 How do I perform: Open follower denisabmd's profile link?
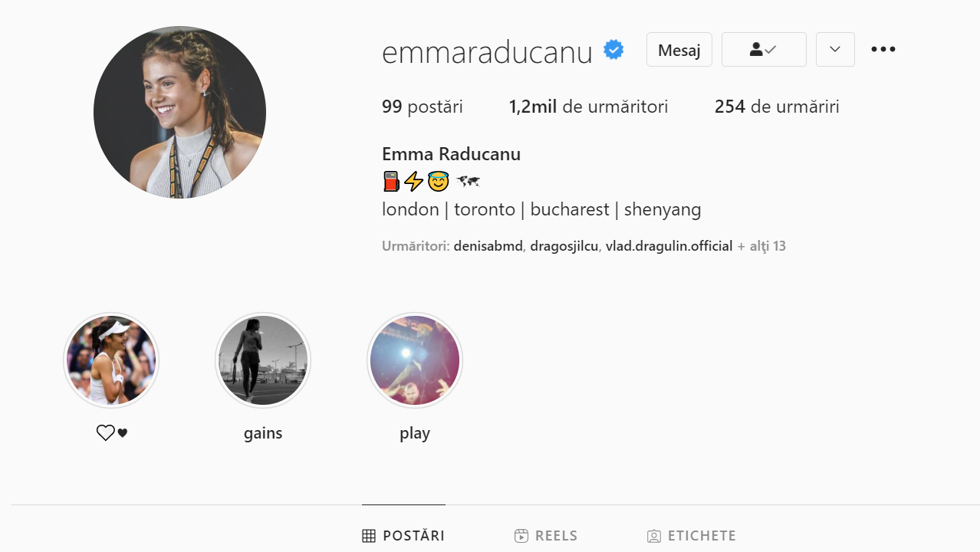[x=488, y=246]
